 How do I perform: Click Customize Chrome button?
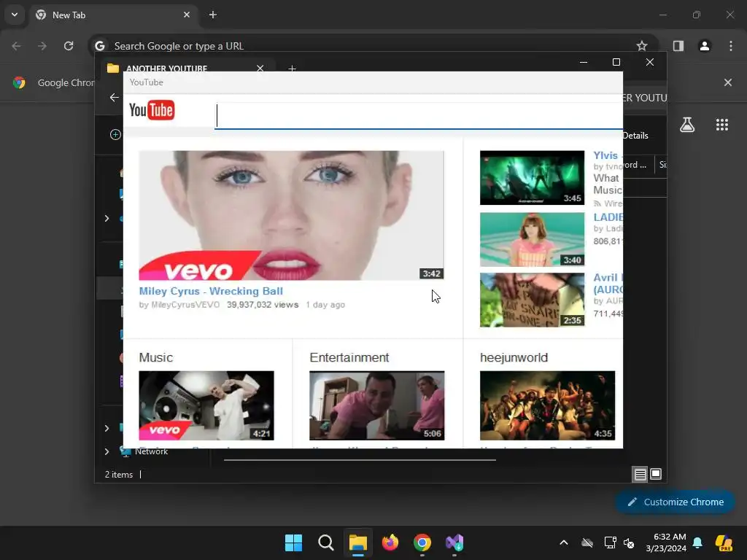(x=675, y=502)
